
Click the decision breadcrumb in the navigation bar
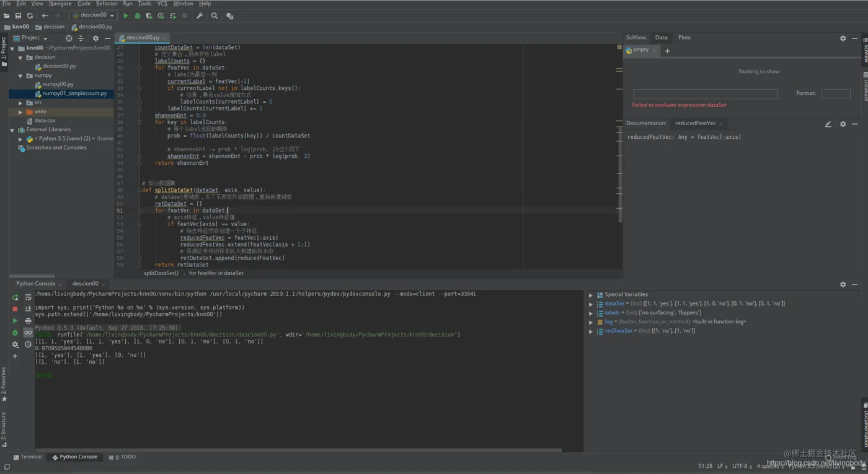click(x=50, y=27)
